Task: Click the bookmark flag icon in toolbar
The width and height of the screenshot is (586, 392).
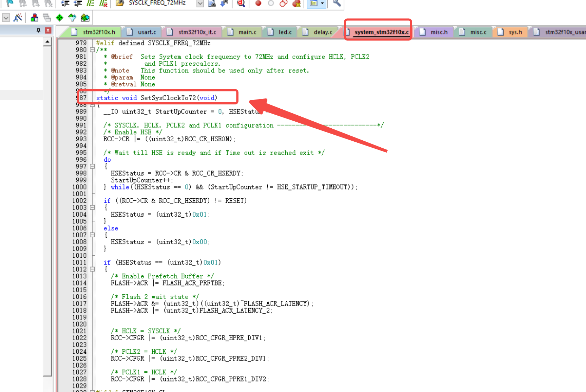Action: tap(10, 3)
